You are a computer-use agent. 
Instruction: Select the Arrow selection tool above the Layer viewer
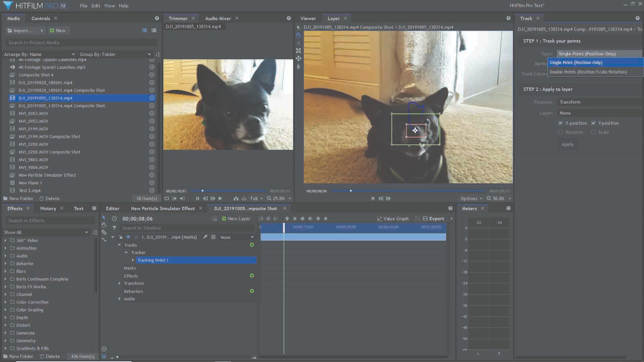tap(298, 27)
